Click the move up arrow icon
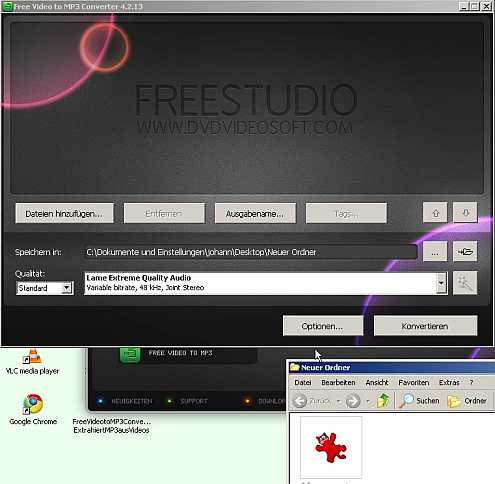The image size is (495, 484). point(435,213)
